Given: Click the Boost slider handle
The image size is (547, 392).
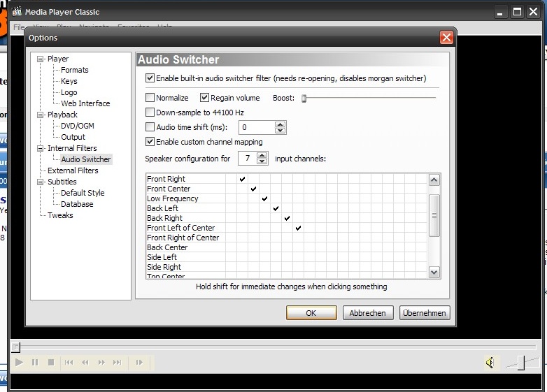Looking at the screenshot, I should [304, 99].
